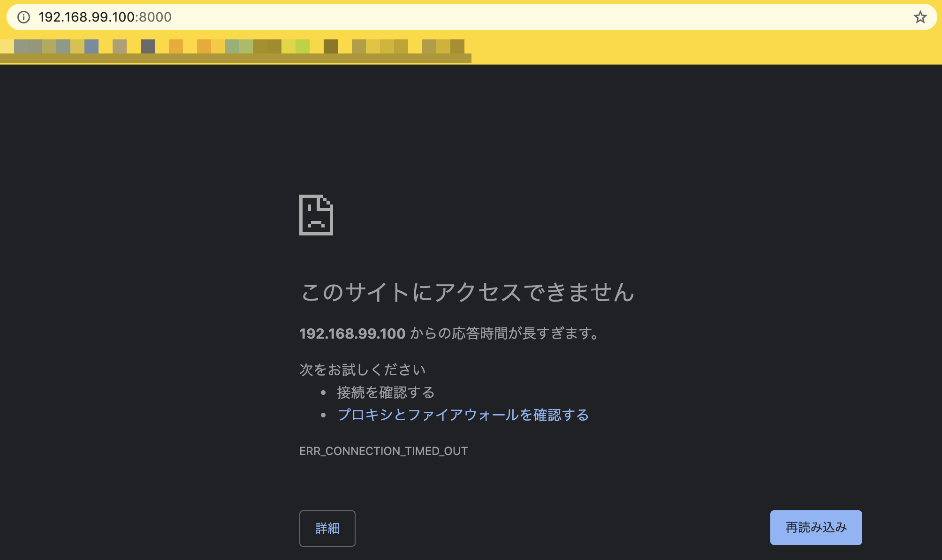Bookmark this page with the star icon
The height and width of the screenshot is (560, 942).
click(x=920, y=17)
